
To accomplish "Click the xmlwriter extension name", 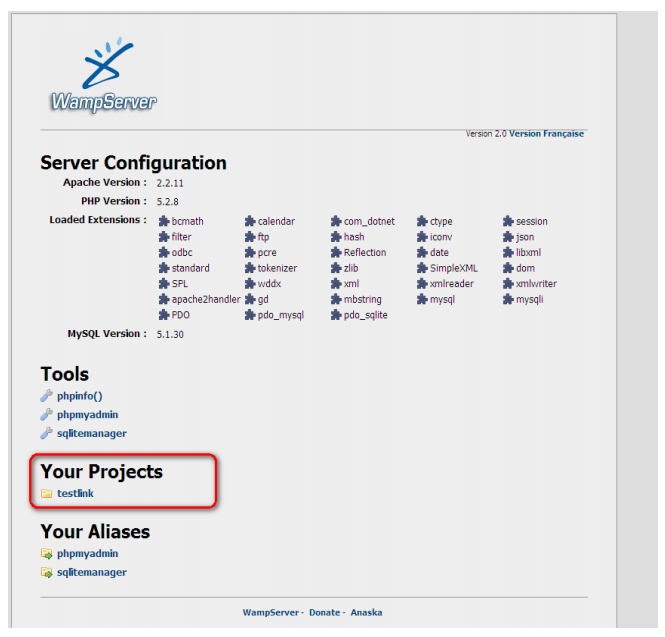I will pyautogui.click(x=536, y=284).
